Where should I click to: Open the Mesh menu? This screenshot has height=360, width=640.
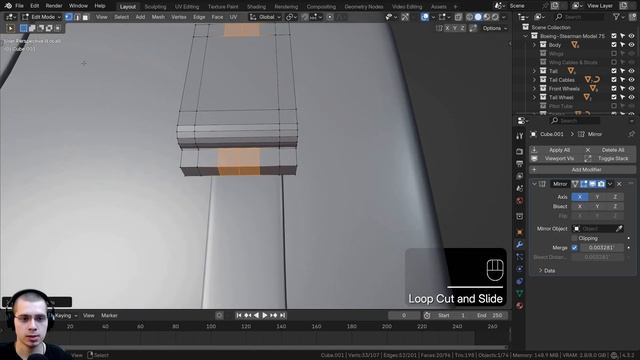click(x=158, y=17)
